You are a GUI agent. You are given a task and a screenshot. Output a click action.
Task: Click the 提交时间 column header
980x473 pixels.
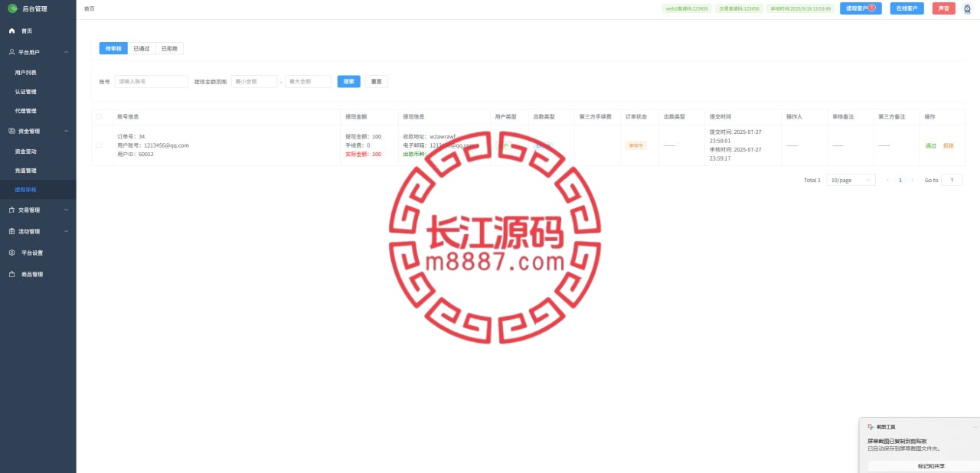click(x=720, y=116)
